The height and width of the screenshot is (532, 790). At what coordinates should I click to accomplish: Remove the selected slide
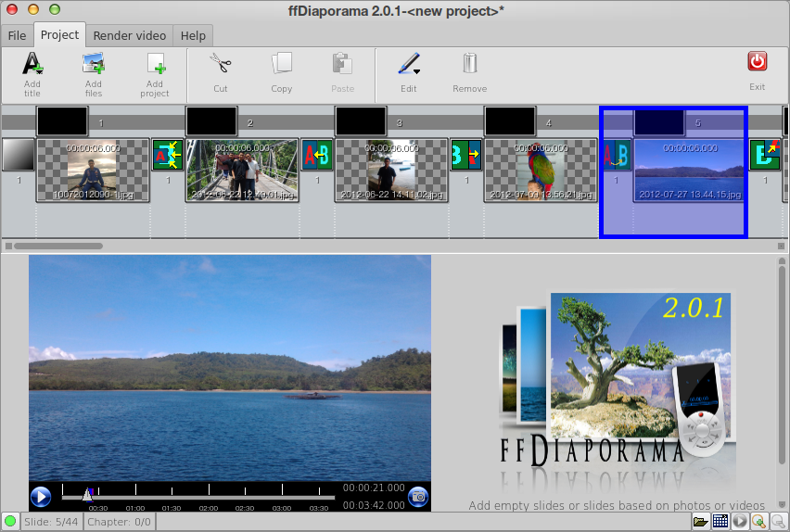469,73
